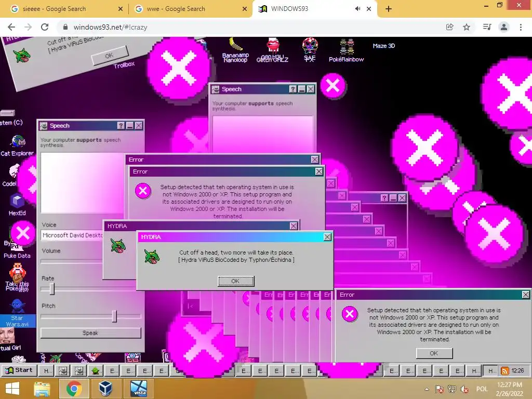This screenshot has height=399, width=532.
Task: Mute the WINDOWS93 tab via speaker icon
Action: click(357, 9)
